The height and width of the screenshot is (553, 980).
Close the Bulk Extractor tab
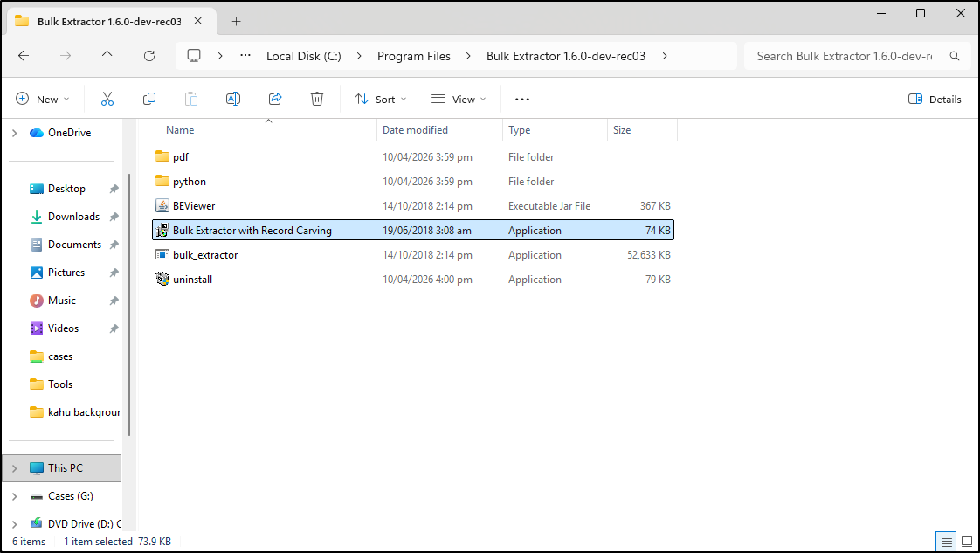tap(197, 21)
